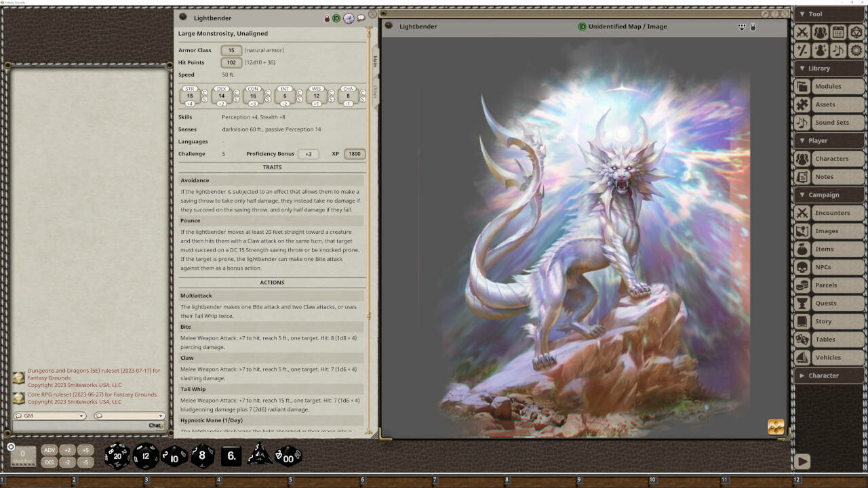
Task: Open the Options gear icon
Action: [855, 50]
